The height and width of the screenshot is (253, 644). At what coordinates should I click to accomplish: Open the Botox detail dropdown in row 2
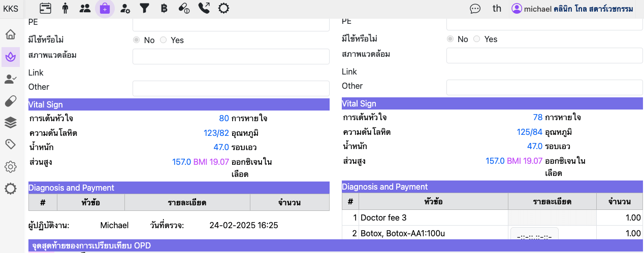(534, 236)
